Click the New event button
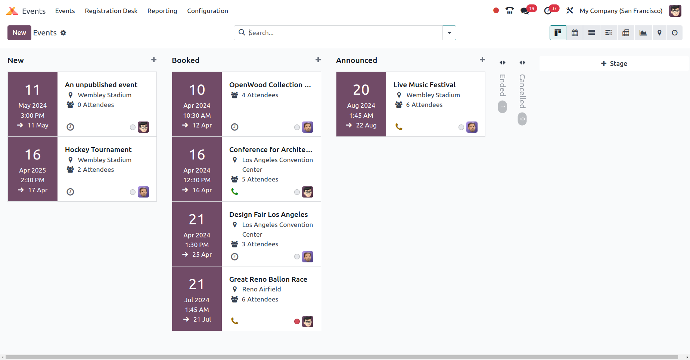Viewport: 690px width, 360px height. [x=19, y=33]
